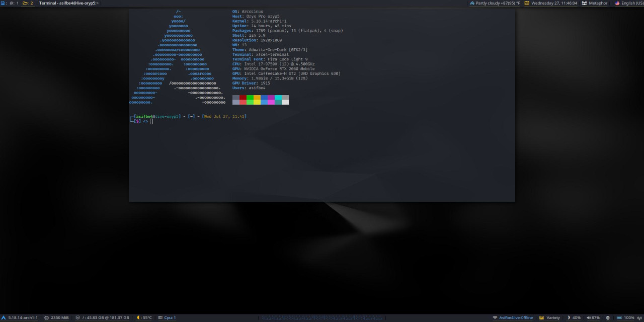The height and width of the screenshot is (322, 644).
Task: Switch to workspace 2 with folder icon
Action: click(28, 3)
